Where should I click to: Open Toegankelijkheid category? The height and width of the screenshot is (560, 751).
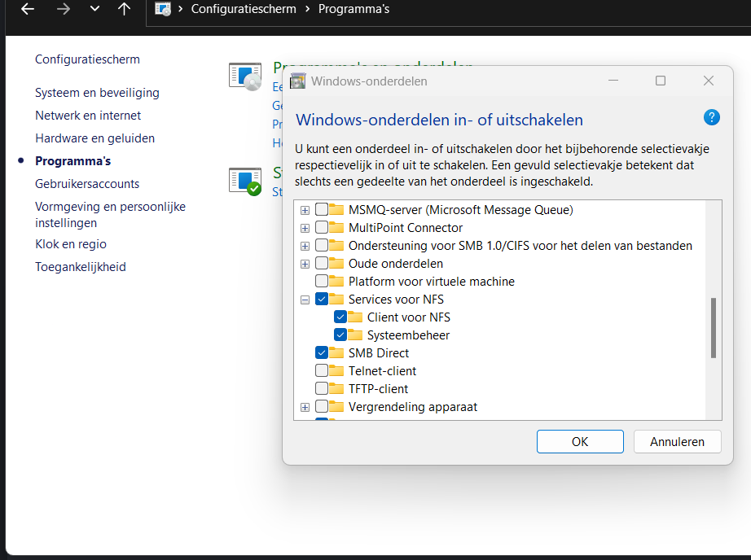[x=81, y=267]
